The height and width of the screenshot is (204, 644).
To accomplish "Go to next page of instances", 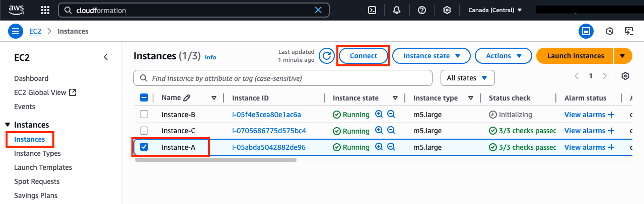I will click(605, 76).
